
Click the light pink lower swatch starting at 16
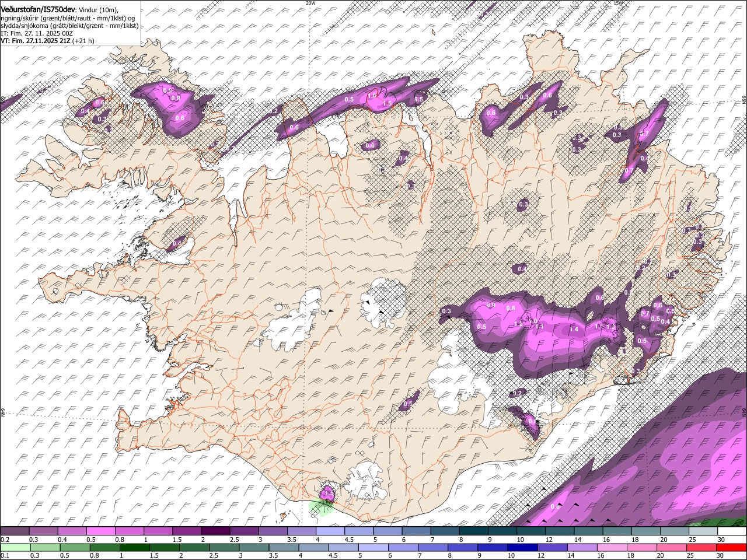tap(611, 547)
